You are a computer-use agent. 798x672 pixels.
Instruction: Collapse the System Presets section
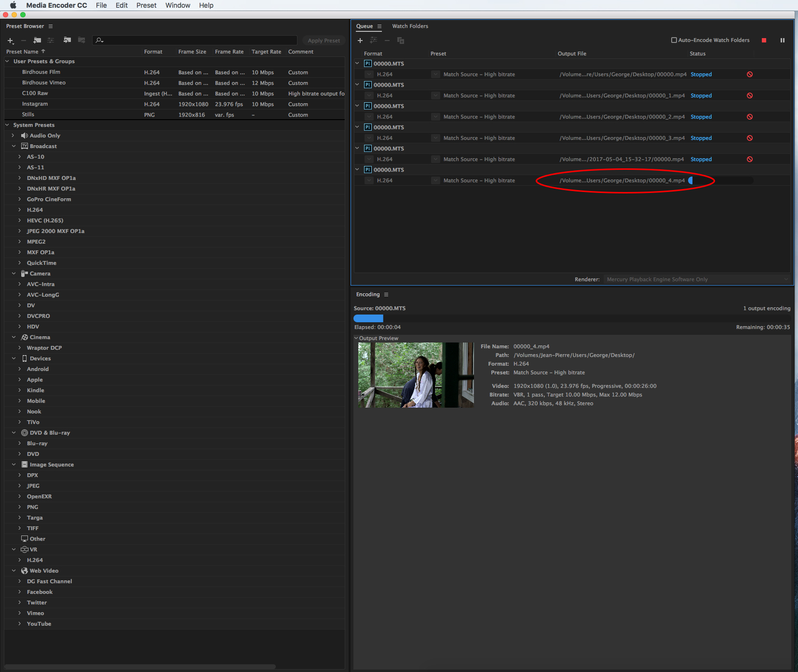[x=7, y=125]
